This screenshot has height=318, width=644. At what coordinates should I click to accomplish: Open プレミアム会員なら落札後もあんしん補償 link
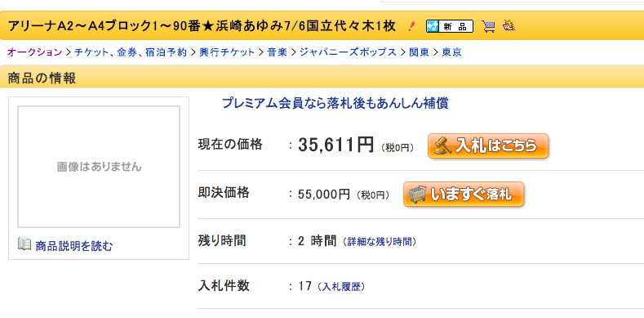pyautogui.click(x=335, y=103)
